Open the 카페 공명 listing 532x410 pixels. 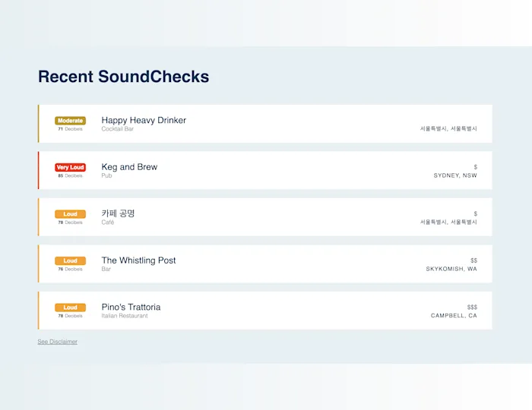(x=118, y=213)
